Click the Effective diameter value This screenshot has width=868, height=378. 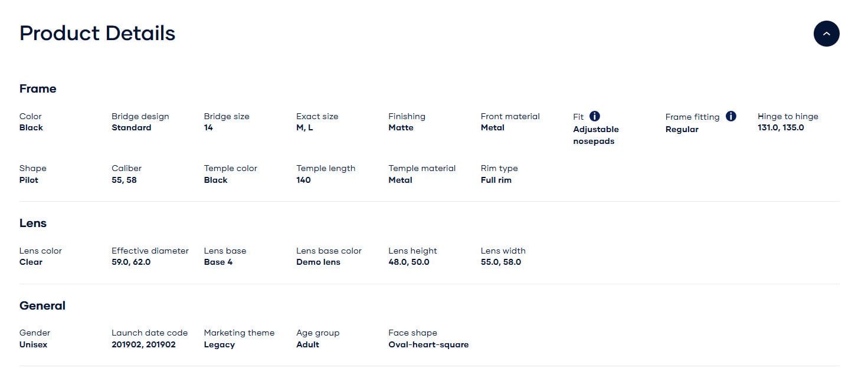131,262
